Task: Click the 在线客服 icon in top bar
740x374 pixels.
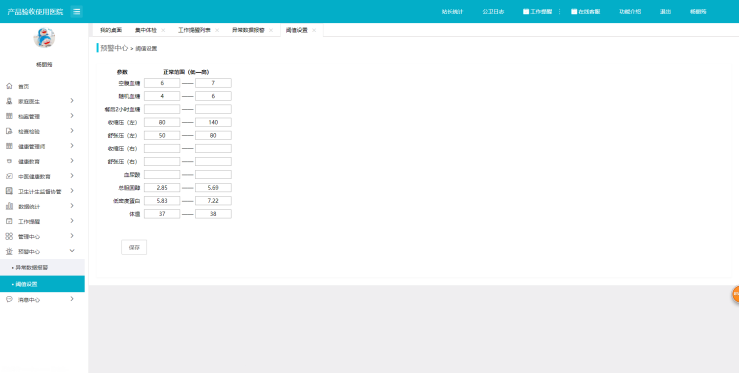Action: [x=574, y=11]
